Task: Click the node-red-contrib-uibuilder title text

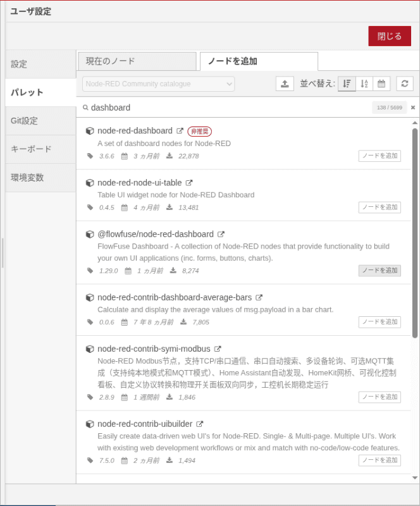Action: tap(145, 424)
